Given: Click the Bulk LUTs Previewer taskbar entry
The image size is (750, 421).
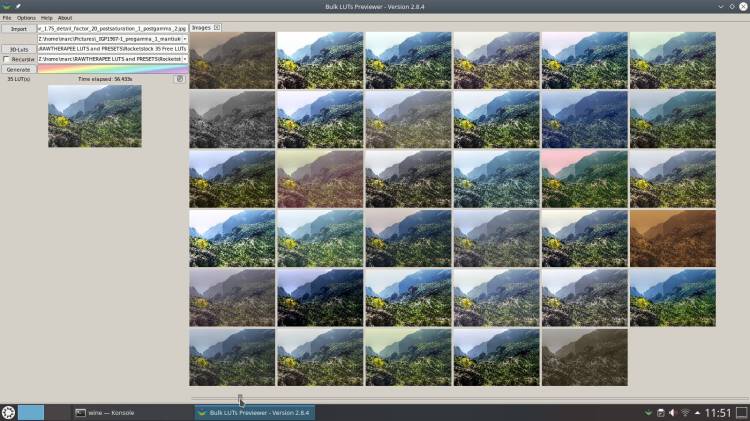Looking at the screenshot, I should [254, 412].
